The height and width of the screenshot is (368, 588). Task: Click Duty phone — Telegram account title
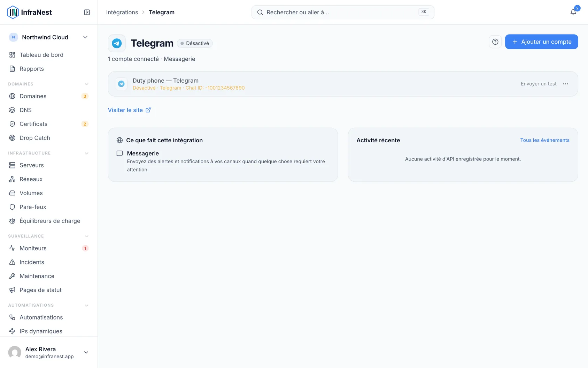tap(165, 81)
